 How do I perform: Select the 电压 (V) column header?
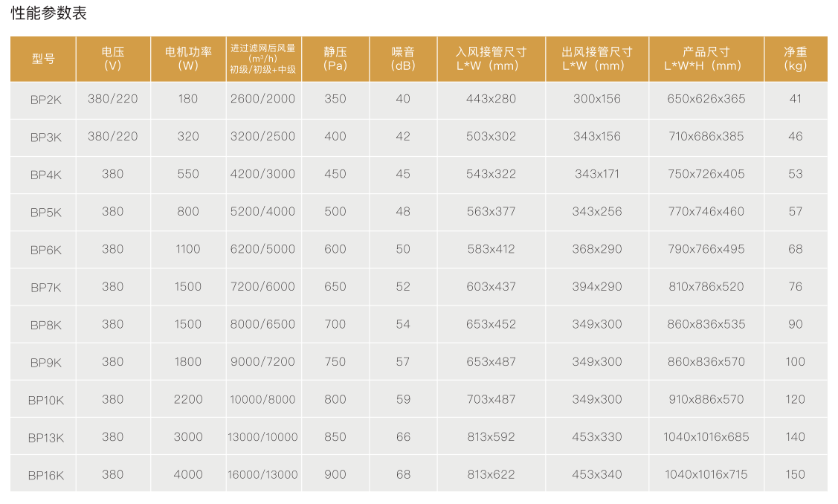[113, 59]
